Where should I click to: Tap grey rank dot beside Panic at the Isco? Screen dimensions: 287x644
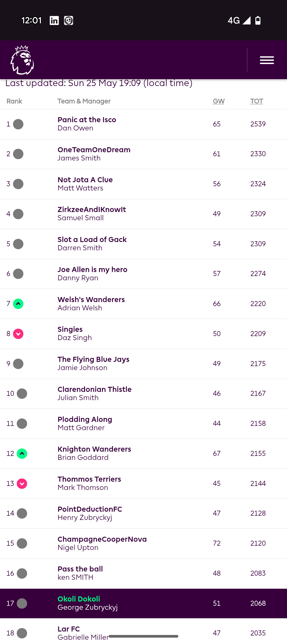[18, 124]
